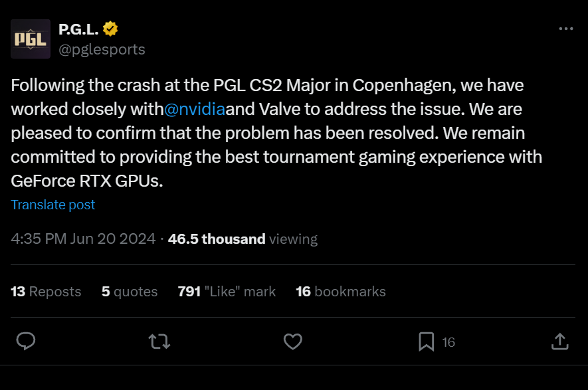
Task: Open the share menu from the upload arrow
Action: coord(559,341)
